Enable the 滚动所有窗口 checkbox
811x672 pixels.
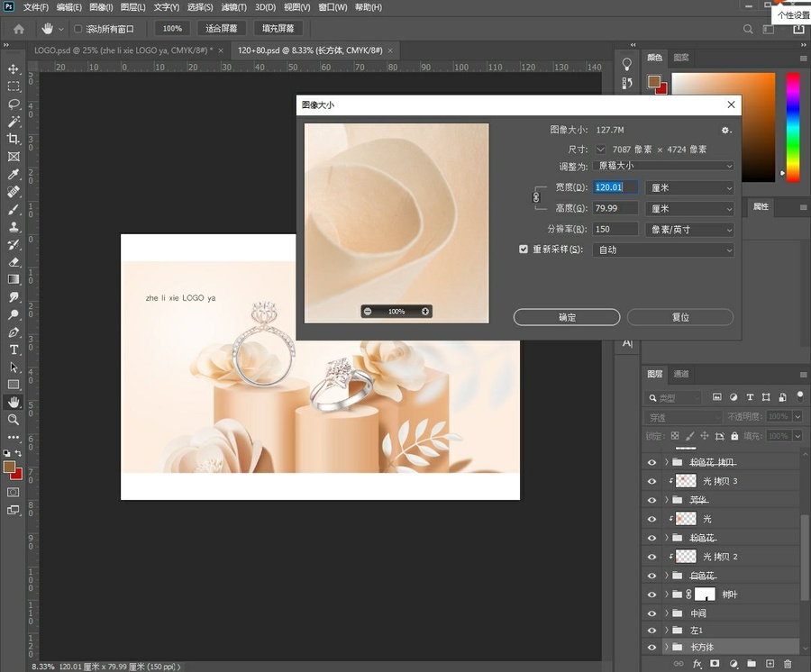(x=78, y=29)
